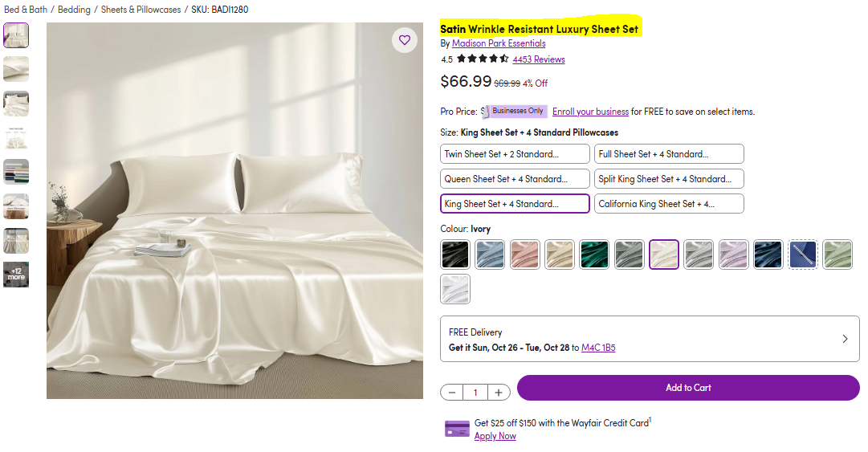Visit Madison Park Essentials brand page
The height and width of the screenshot is (452, 868).
pos(498,43)
